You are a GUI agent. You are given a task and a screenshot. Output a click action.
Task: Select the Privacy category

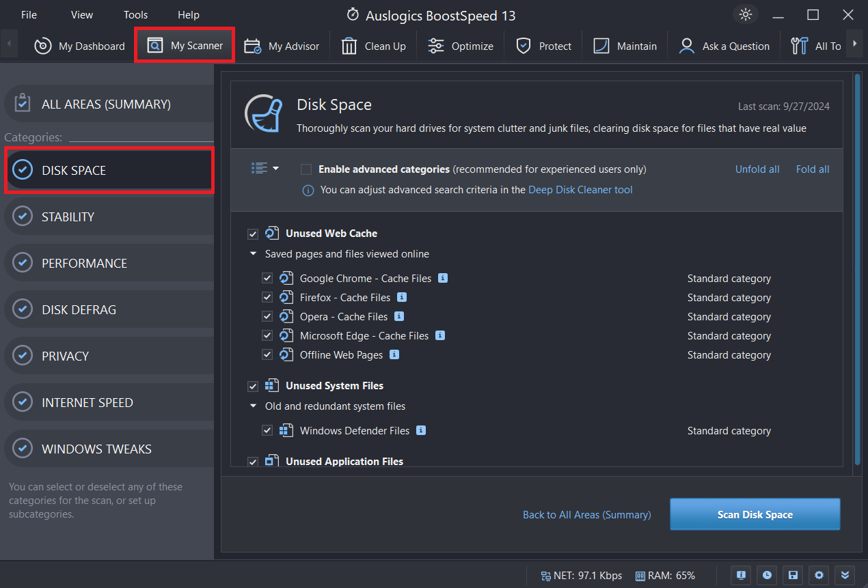109,356
